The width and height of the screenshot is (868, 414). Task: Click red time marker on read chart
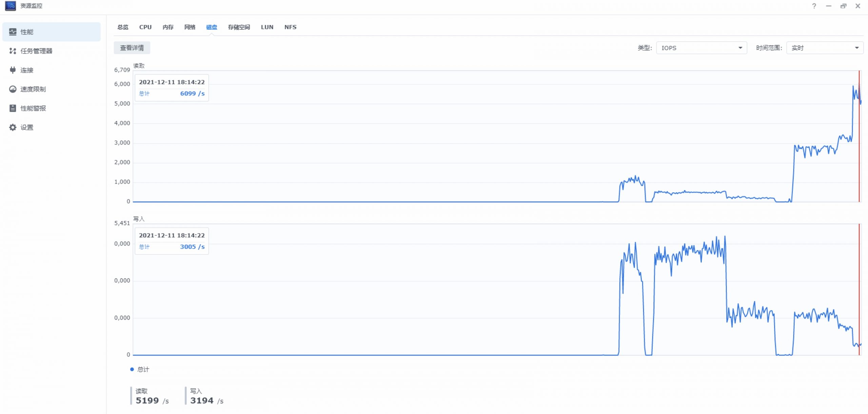click(x=859, y=136)
